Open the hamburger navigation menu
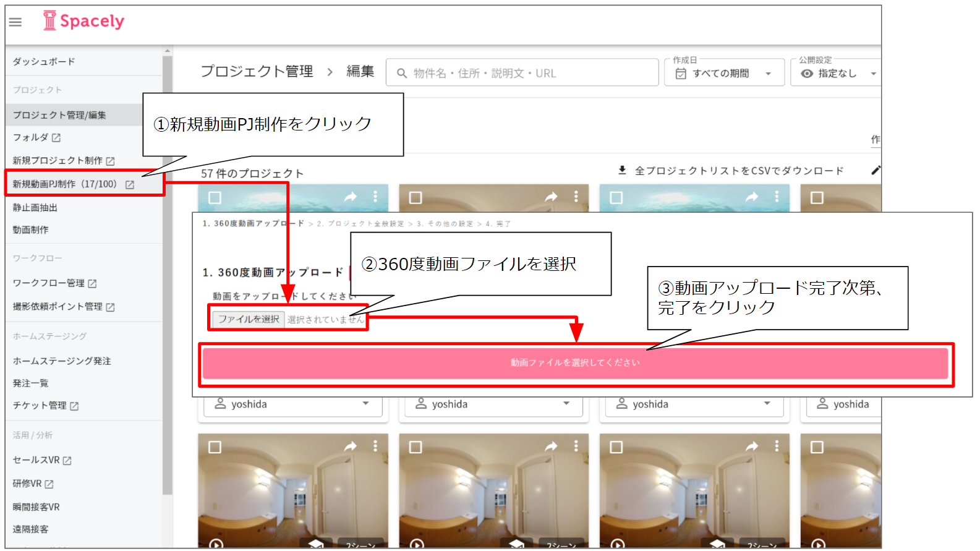Screen dimensions: 980x551 click(15, 22)
